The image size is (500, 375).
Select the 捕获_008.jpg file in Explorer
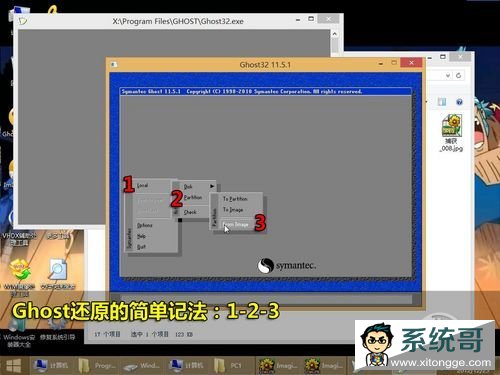click(x=452, y=133)
